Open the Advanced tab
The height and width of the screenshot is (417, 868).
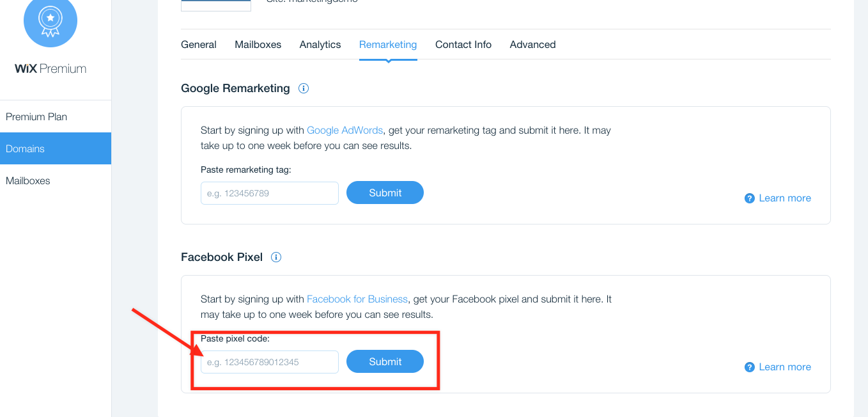533,45
